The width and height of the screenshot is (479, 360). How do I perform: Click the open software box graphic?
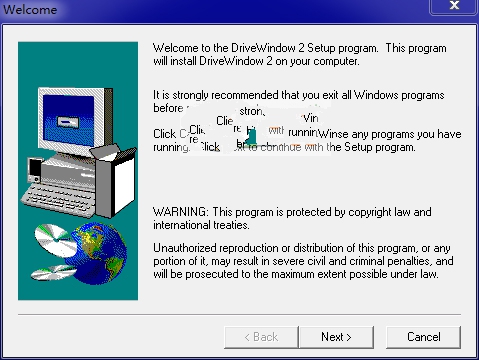(x=114, y=181)
